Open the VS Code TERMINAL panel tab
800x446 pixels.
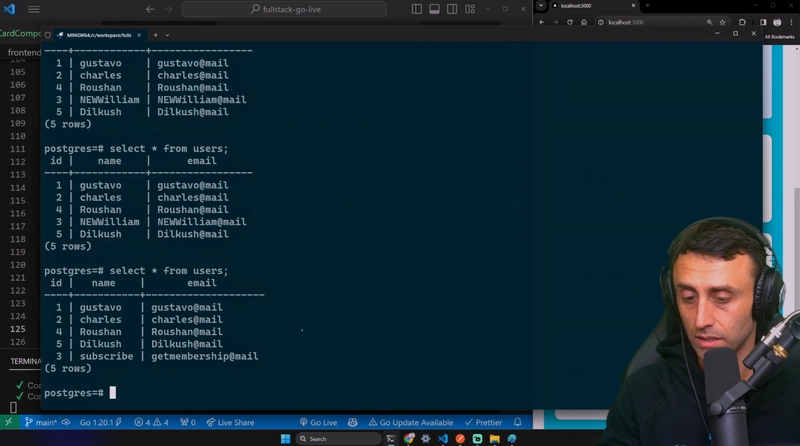point(25,361)
